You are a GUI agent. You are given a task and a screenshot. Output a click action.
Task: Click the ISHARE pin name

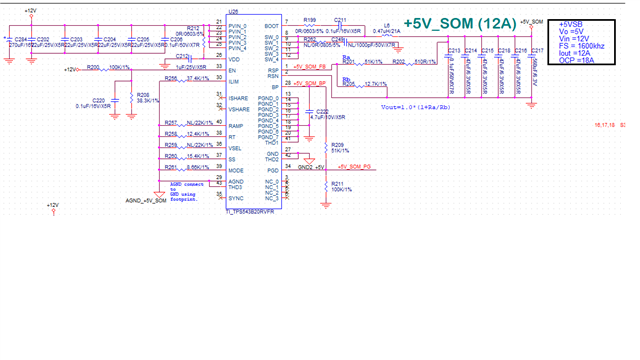click(x=238, y=98)
